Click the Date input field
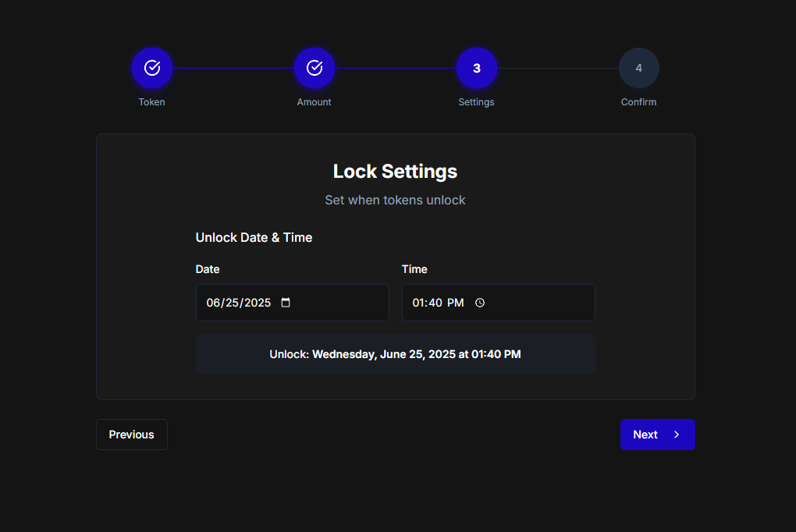This screenshot has width=796, height=532. (293, 303)
